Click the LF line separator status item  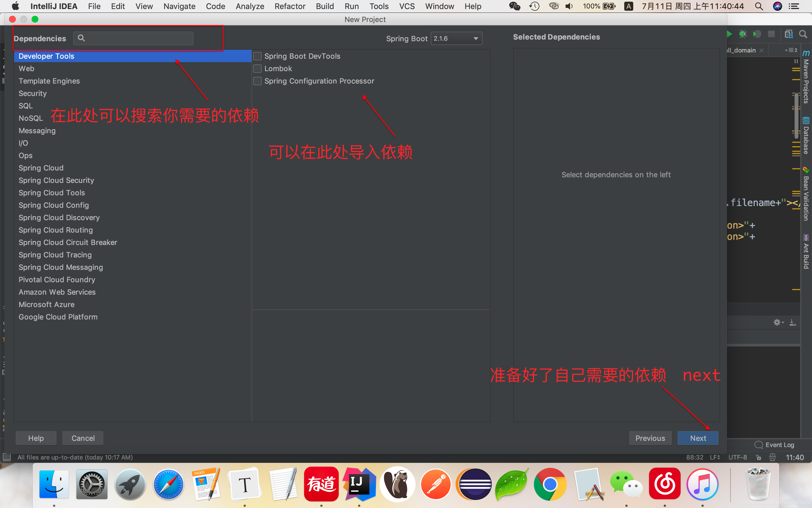pyautogui.click(x=715, y=457)
